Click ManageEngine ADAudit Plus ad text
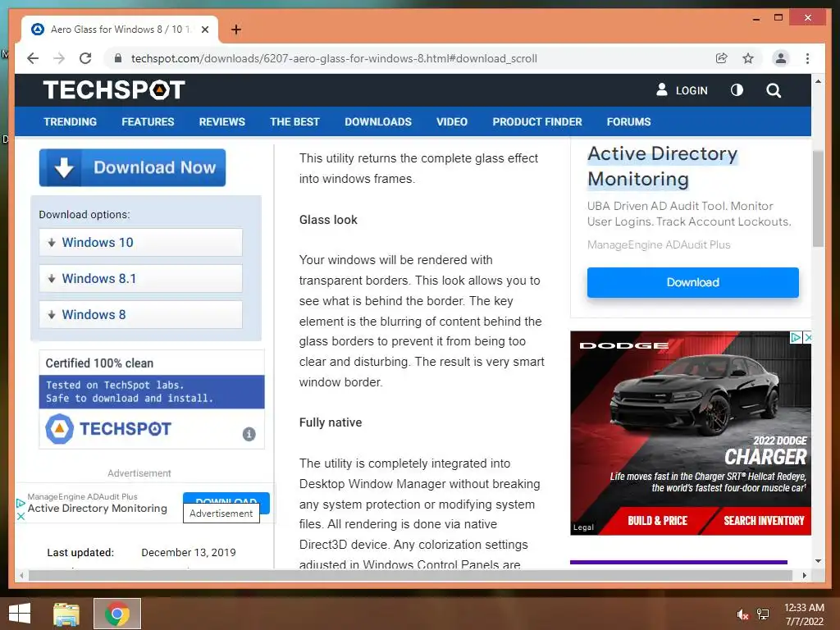 click(x=659, y=244)
